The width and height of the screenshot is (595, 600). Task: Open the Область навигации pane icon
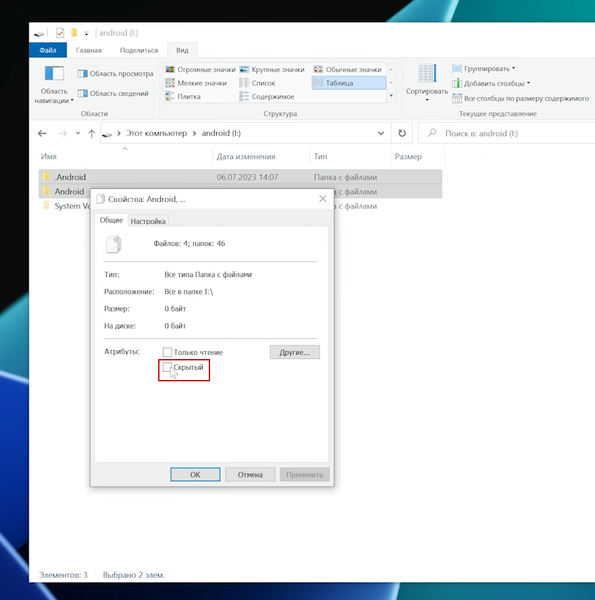point(54,73)
